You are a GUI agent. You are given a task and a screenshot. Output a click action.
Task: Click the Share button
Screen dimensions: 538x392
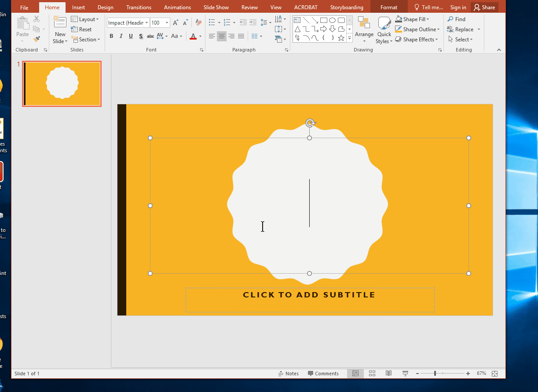pyautogui.click(x=484, y=7)
